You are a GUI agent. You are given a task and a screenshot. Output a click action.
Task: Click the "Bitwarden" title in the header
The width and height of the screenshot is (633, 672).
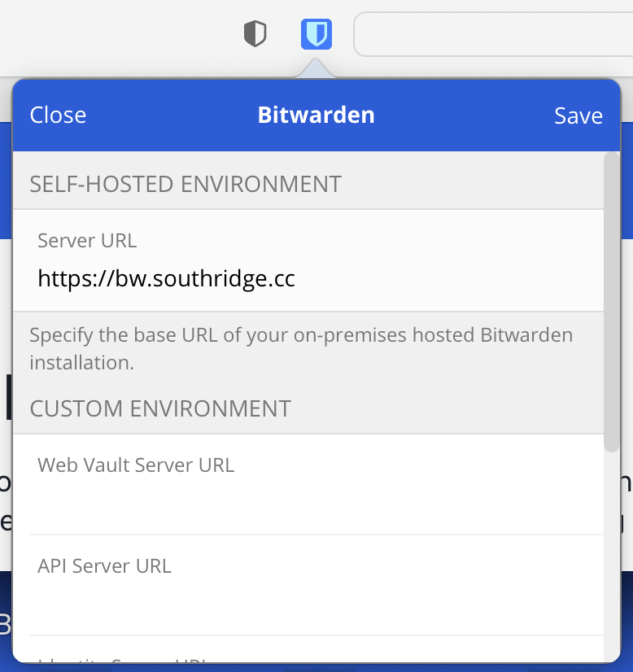click(x=316, y=116)
